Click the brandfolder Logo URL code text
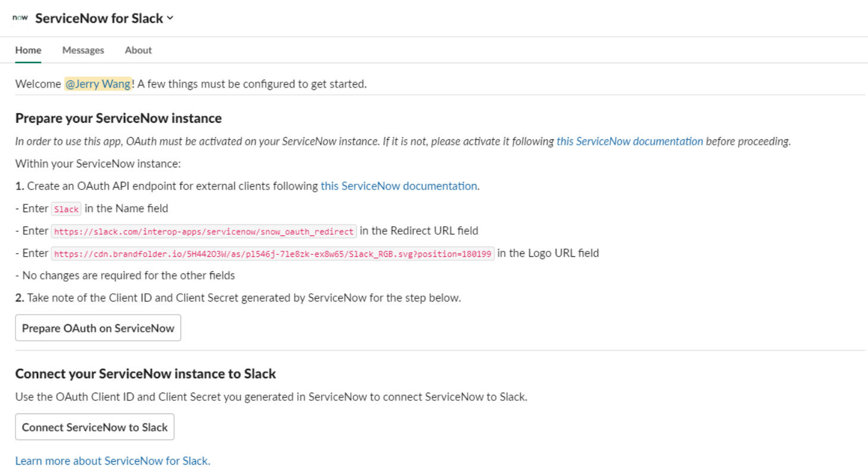Image resolution: width=868 pixels, height=476 pixels. coord(273,254)
